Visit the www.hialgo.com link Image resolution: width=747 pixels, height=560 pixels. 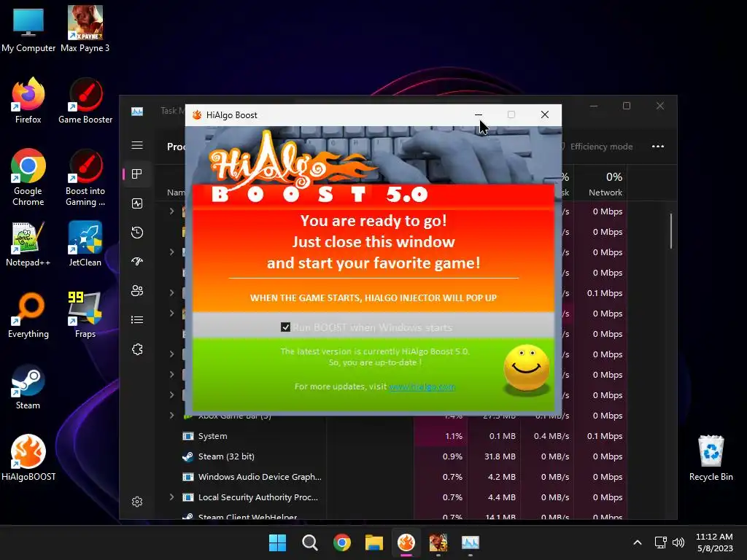coord(422,386)
